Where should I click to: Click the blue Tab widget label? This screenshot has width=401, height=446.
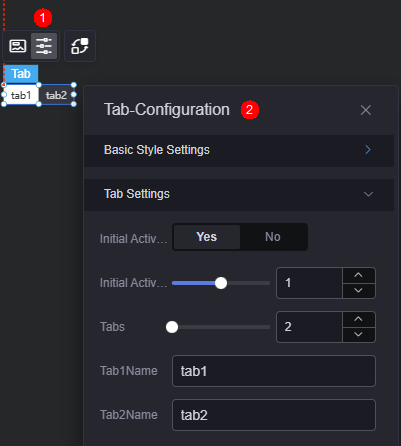tap(21, 74)
